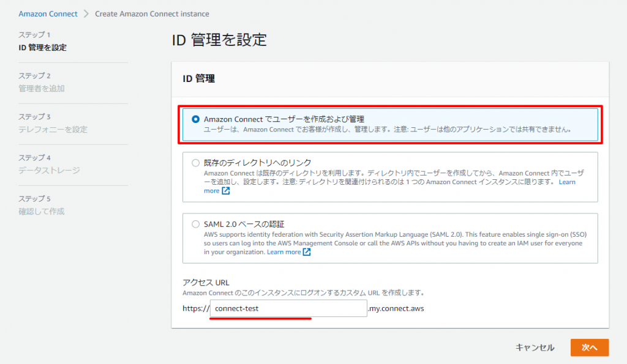Click the breadcrumb chevron separator
Screen dimensions: 627x364
(86, 13)
